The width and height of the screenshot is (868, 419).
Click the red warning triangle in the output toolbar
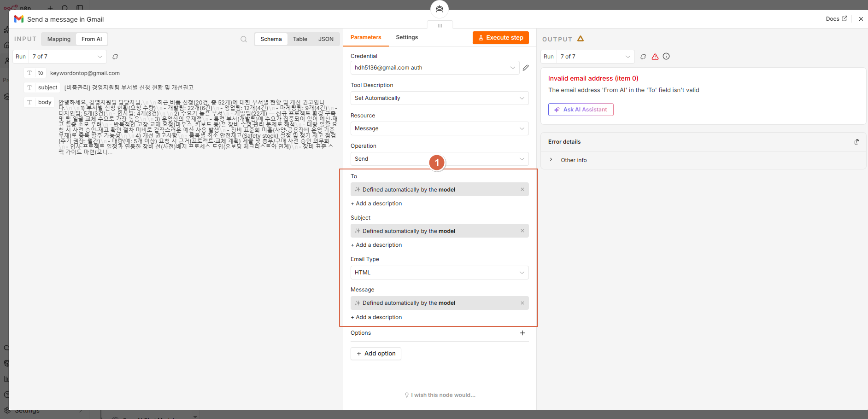coord(655,57)
